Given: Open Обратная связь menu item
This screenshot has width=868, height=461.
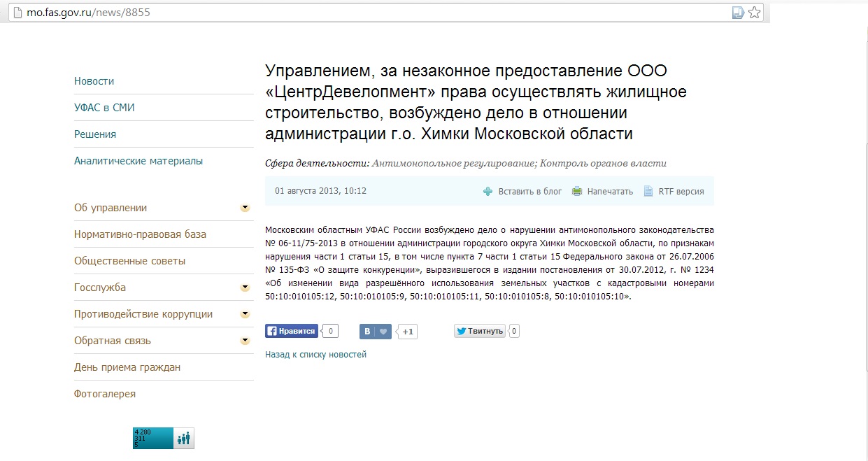Looking at the screenshot, I should [x=113, y=341].
